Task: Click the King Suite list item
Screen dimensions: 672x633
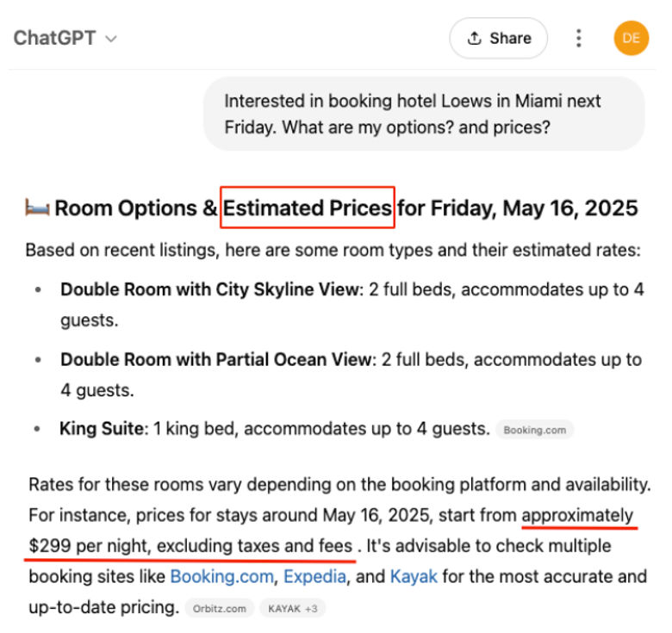Action: [x=274, y=429]
